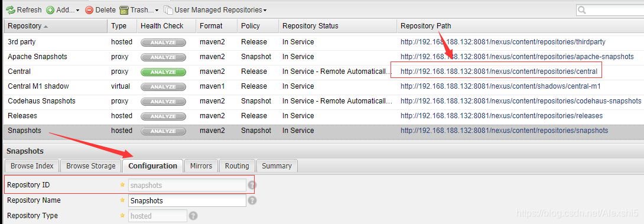Viewport: 644px width, 224px height.
Task: Open the codehaus-snapshots repository path link
Action: [521, 101]
